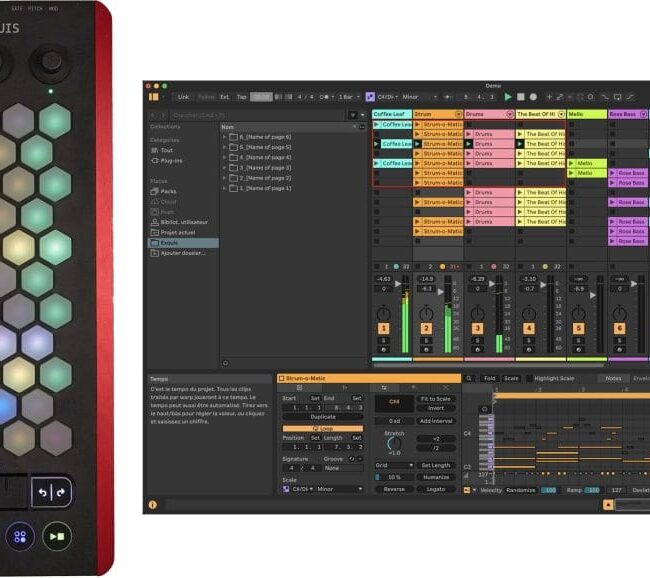Screen dimensions: 650x578
Task: Toggle track activator 3 in the mixer
Action: point(477,329)
